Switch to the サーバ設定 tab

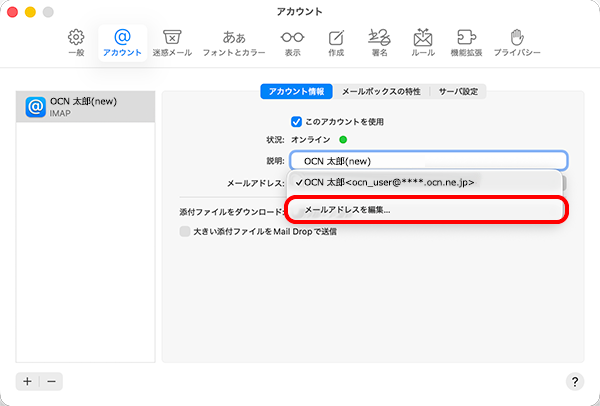458,92
